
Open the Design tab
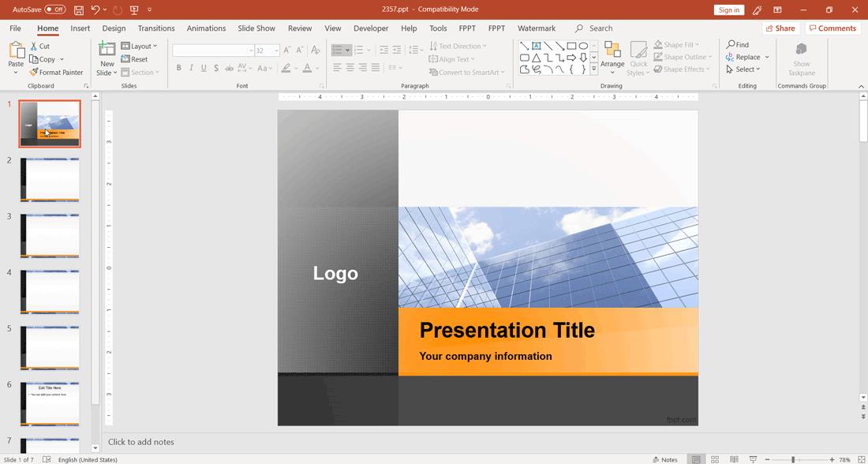pyautogui.click(x=114, y=28)
